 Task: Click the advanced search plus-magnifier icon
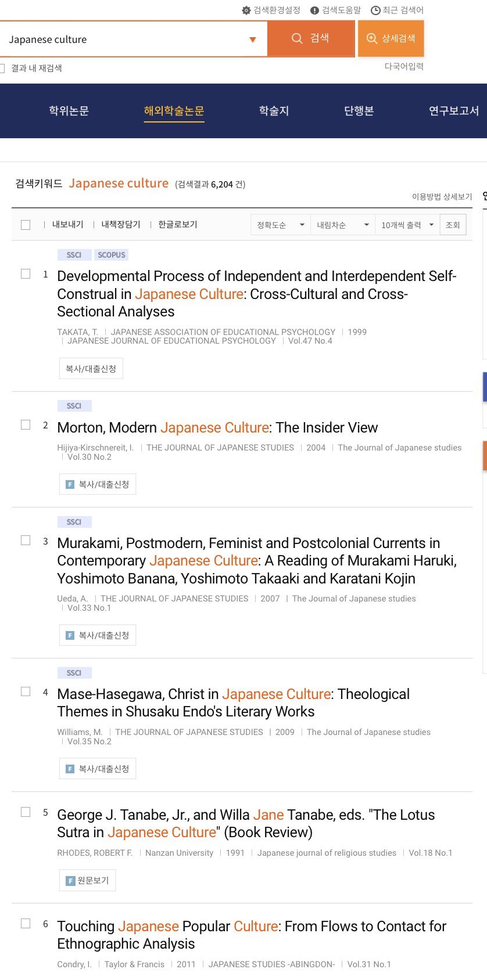click(372, 38)
